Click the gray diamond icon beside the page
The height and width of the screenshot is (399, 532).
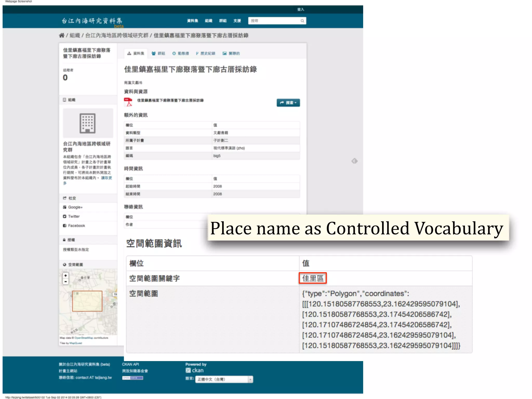coord(355,161)
